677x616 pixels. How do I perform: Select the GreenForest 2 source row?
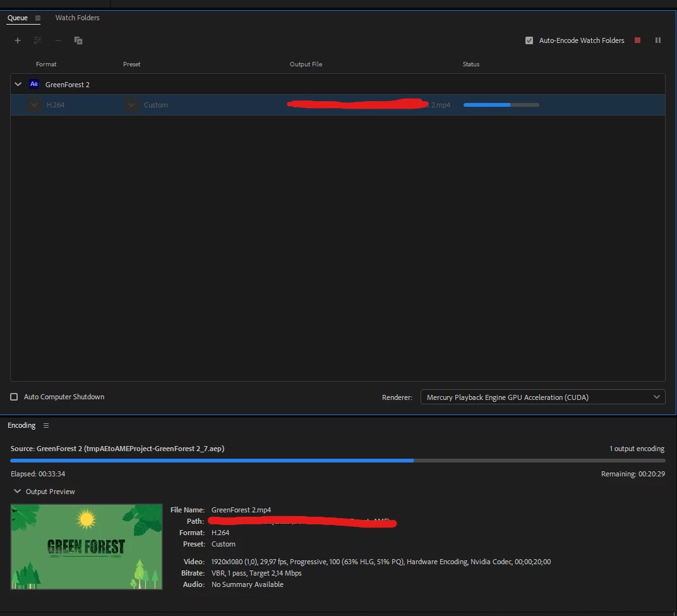tap(338, 84)
